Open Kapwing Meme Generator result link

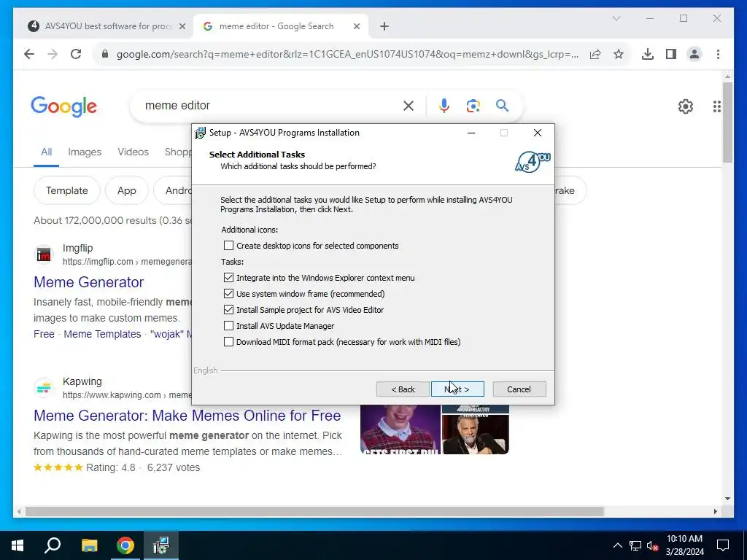pos(187,416)
